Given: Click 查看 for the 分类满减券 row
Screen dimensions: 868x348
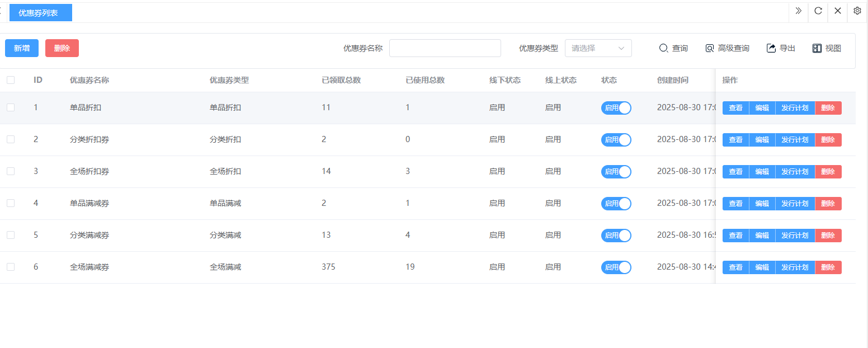Looking at the screenshot, I should point(735,236).
